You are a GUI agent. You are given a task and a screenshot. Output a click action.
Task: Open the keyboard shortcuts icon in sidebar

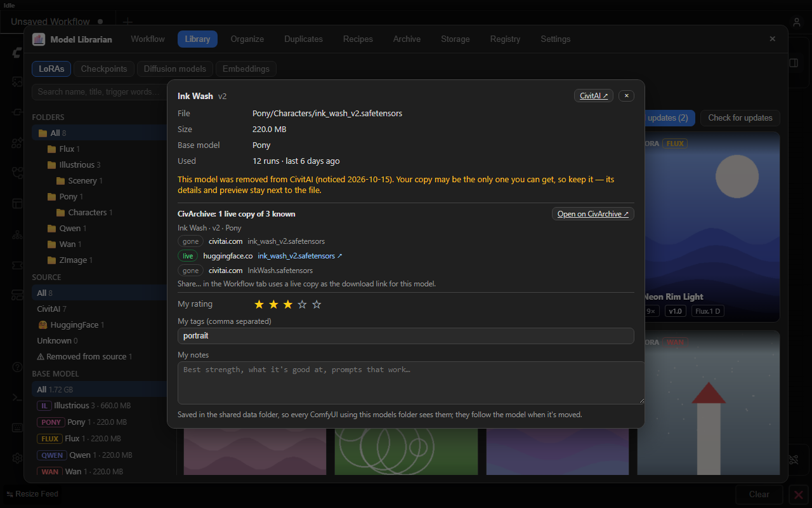point(17,427)
